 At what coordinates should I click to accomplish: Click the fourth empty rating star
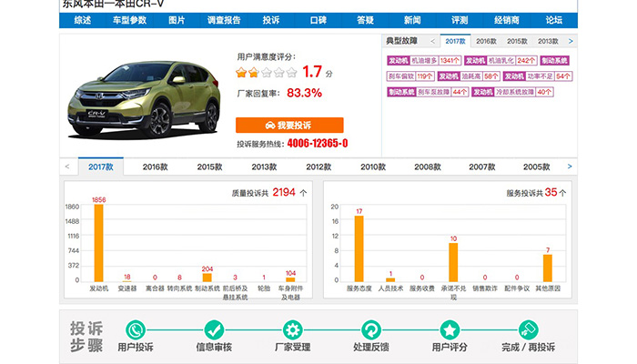[x=279, y=73]
